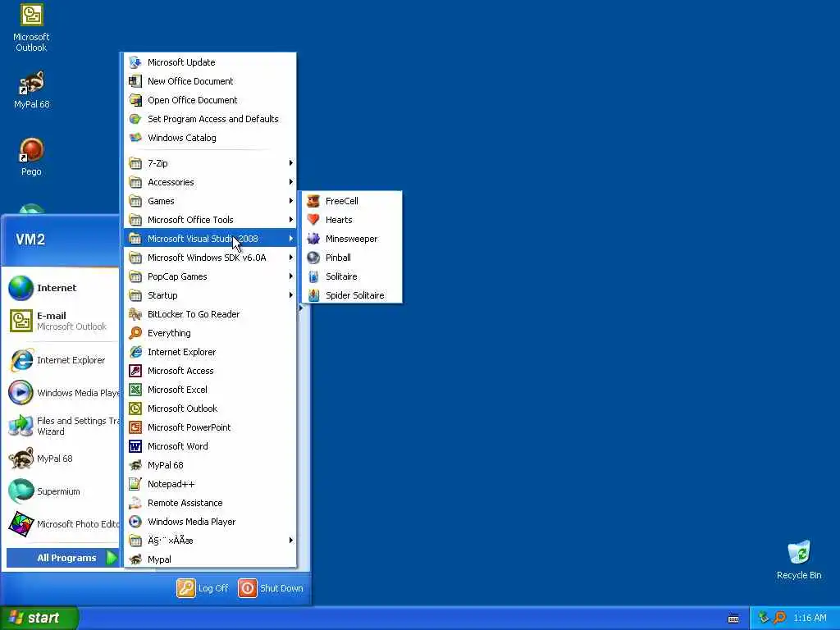840x630 pixels.
Task: Open the Microsoft Outlook desktop shortcut
Action: [31, 28]
